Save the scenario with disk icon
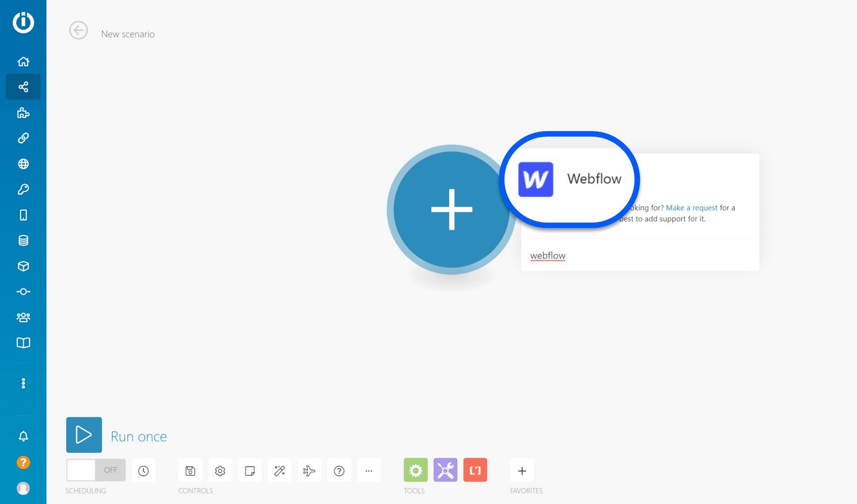 pyautogui.click(x=190, y=471)
